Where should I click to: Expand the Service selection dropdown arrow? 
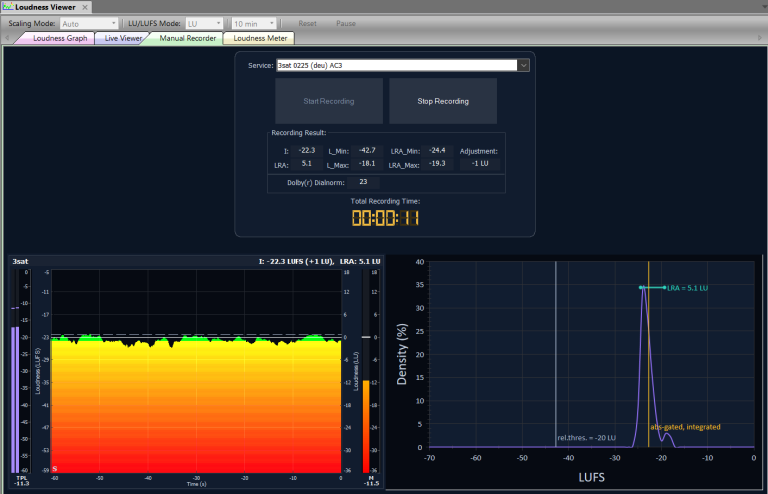(524, 65)
